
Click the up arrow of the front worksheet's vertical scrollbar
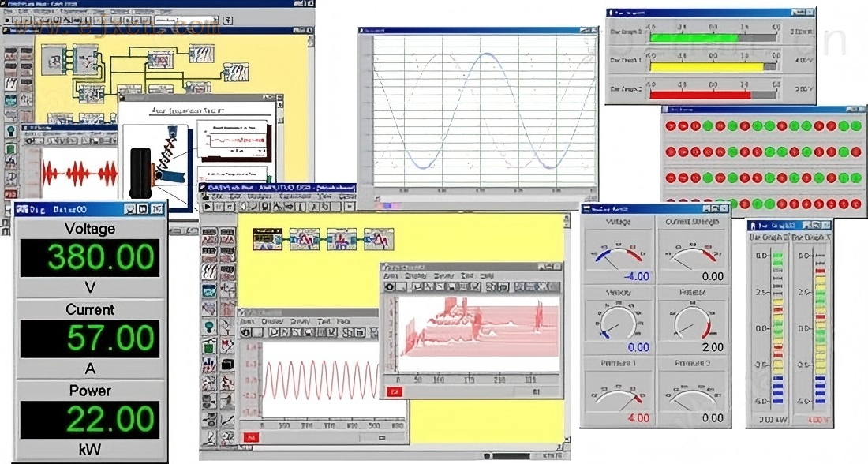click(x=567, y=220)
